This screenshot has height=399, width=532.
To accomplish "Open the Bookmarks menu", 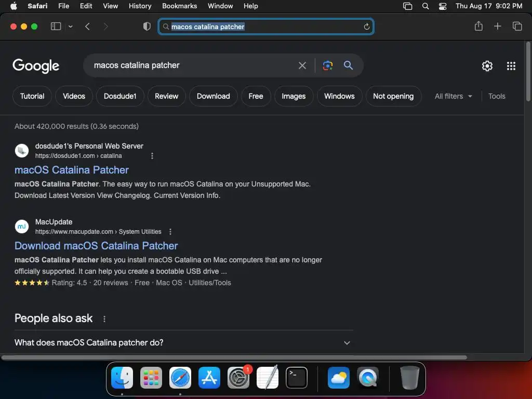I will click(179, 6).
